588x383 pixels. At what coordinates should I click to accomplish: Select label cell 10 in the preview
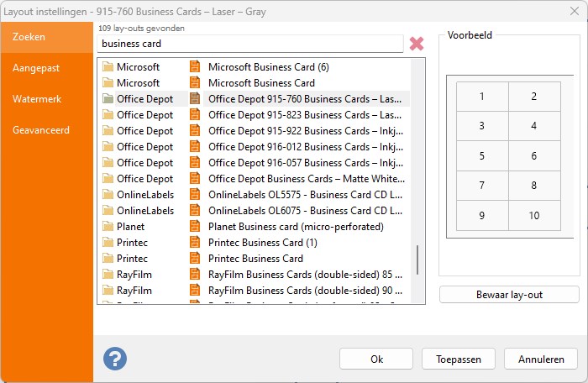tap(534, 215)
